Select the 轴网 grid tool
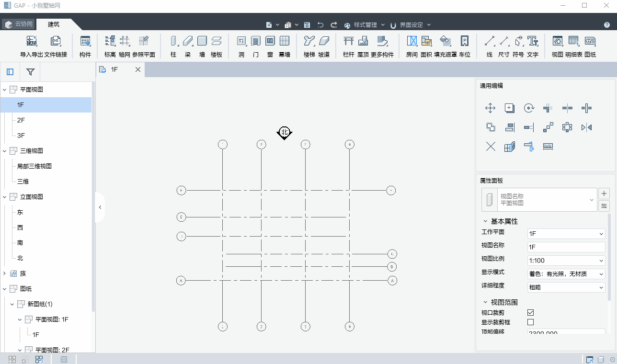 [x=125, y=46]
